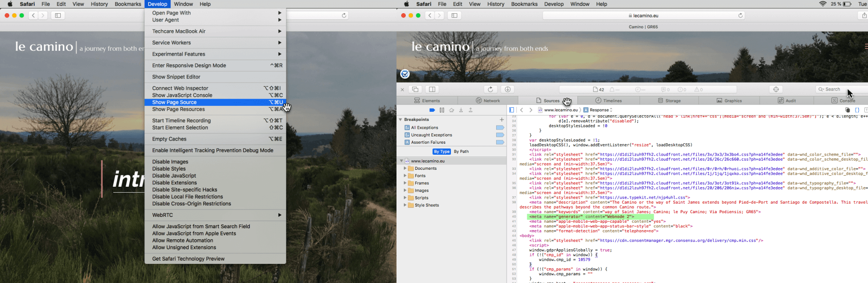Select the Style Sheets folder row

(452, 205)
